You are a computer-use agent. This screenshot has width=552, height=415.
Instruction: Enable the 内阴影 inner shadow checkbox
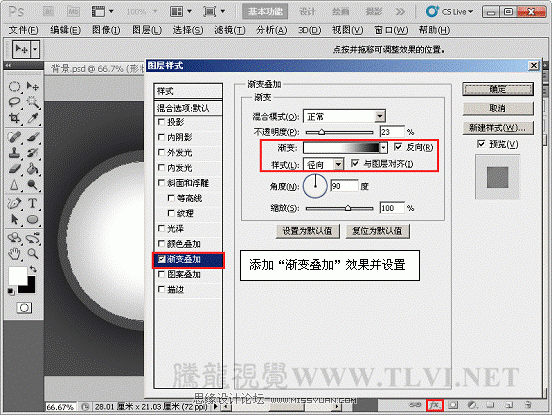(x=161, y=137)
